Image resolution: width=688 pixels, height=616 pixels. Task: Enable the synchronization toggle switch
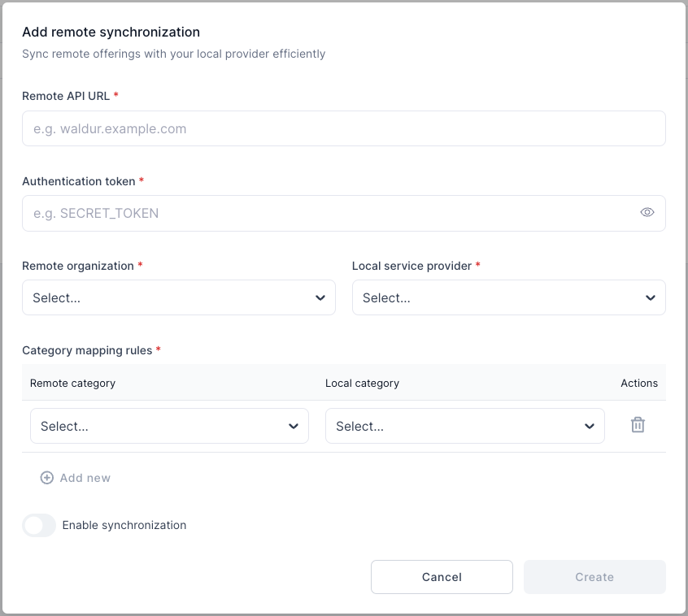coord(39,525)
